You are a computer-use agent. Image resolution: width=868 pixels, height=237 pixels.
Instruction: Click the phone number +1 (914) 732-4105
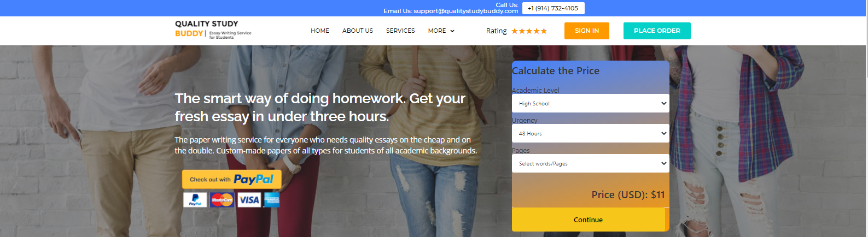[553, 8]
